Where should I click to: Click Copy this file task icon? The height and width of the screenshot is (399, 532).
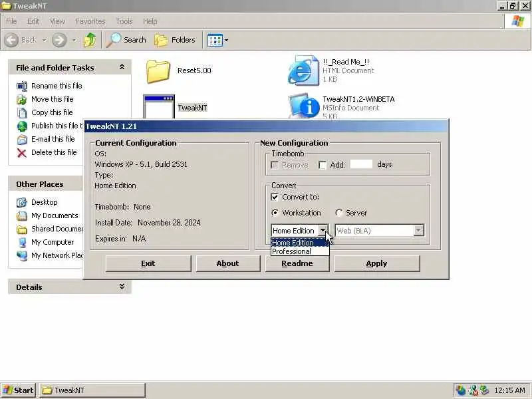(22, 112)
